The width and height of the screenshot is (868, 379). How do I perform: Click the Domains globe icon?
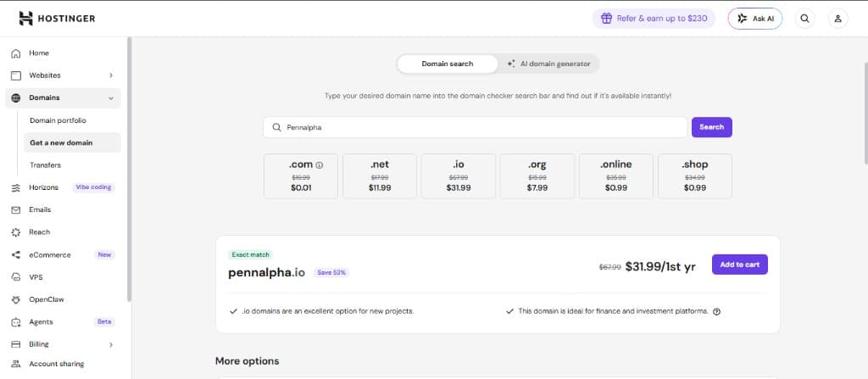point(16,98)
